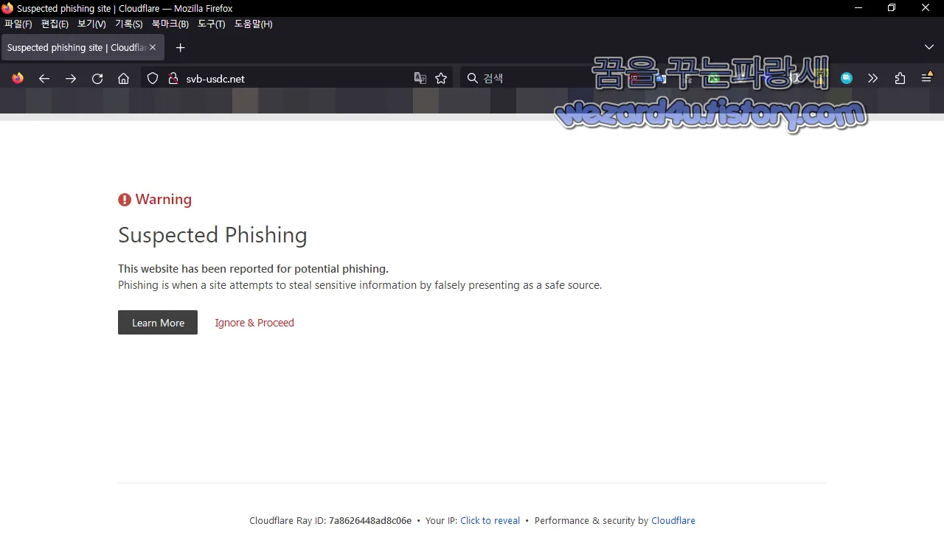Expand the list all tabs dropdown
Screen dimensions: 944x560
pyautogui.click(x=929, y=47)
